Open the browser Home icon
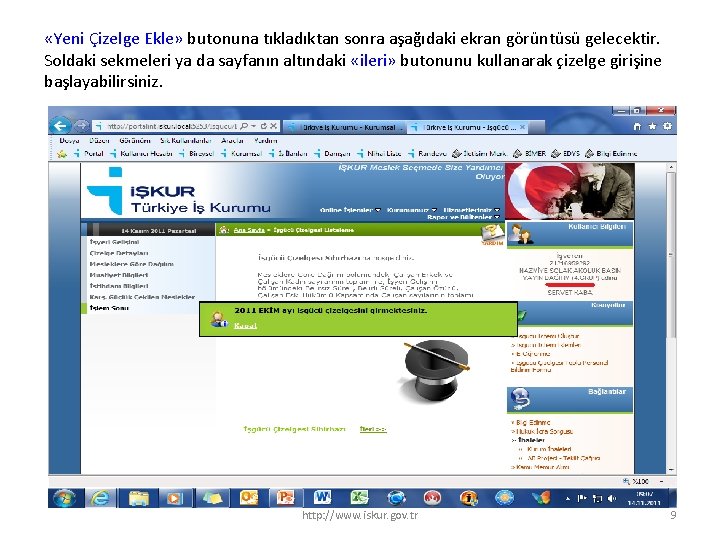 (x=637, y=126)
